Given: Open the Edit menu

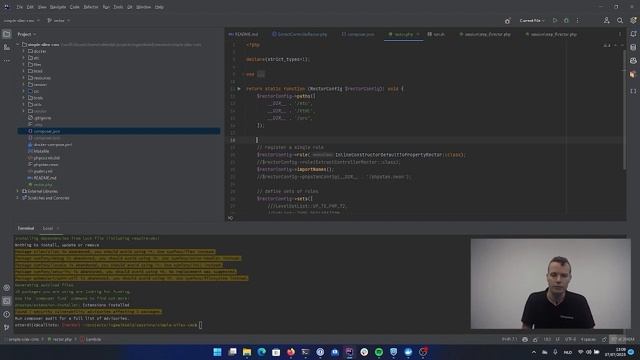Looking at the screenshot, I should [x=30, y=7].
